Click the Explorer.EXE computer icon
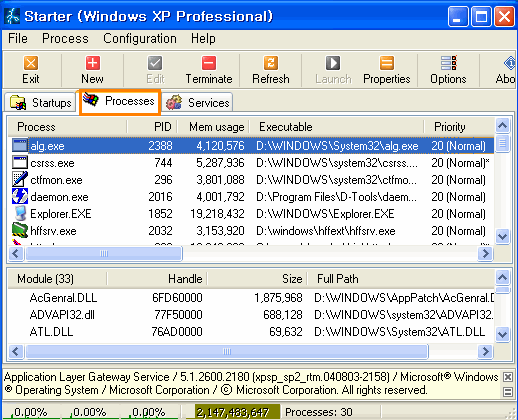This screenshot has width=518, height=420. [x=20, y=213]
